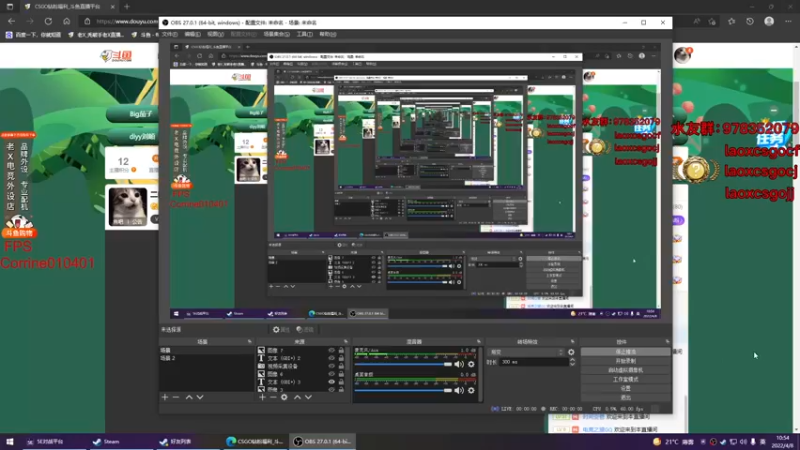Open source properties gear in Sources toolbar

pyautogui.click(x=284, y=397)
